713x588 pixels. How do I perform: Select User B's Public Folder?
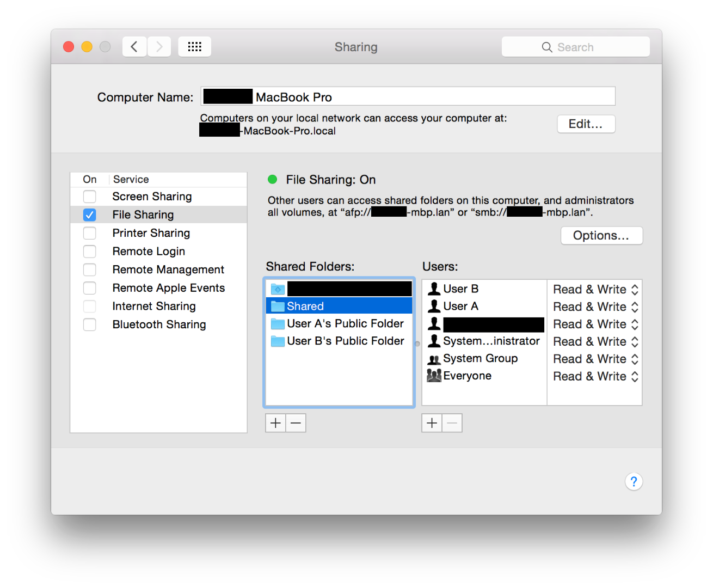tap(345, 341)
